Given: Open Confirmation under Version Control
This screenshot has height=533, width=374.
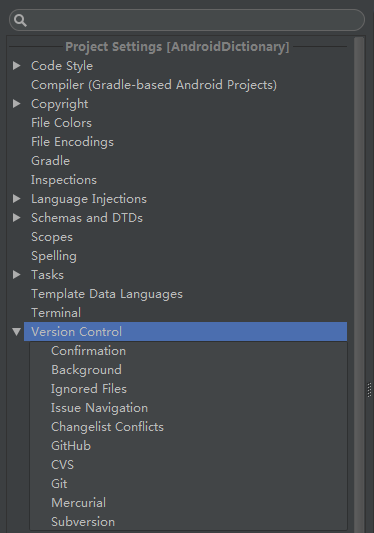Looking at the screenshot, I should 88,351.
